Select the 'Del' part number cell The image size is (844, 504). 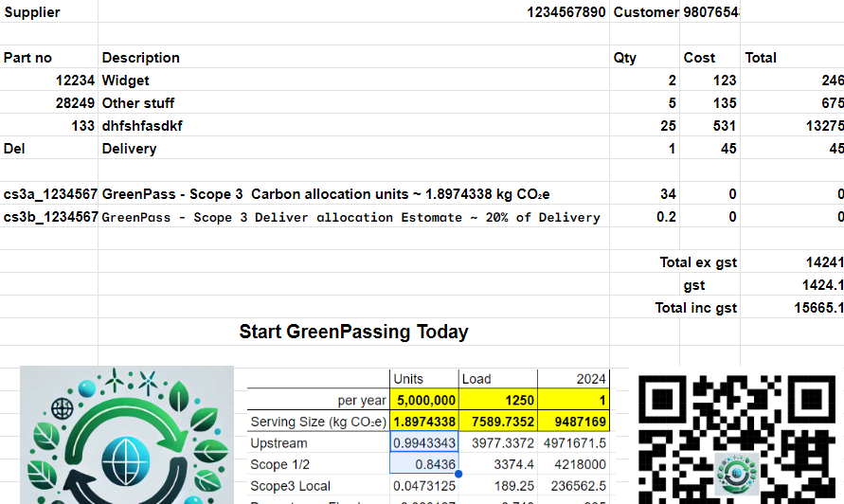tap(49, 148)
